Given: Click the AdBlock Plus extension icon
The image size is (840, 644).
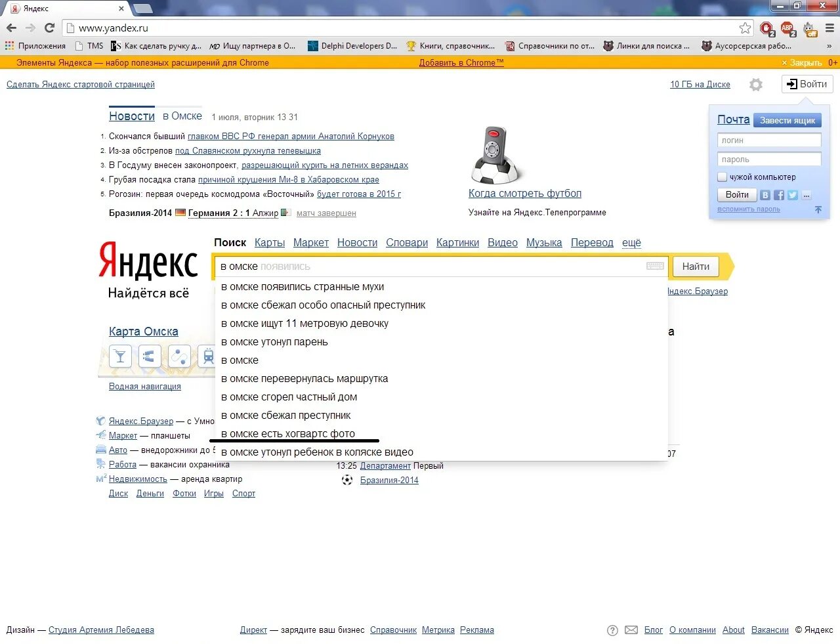Looking at the screenshot, I should point(787,28).
